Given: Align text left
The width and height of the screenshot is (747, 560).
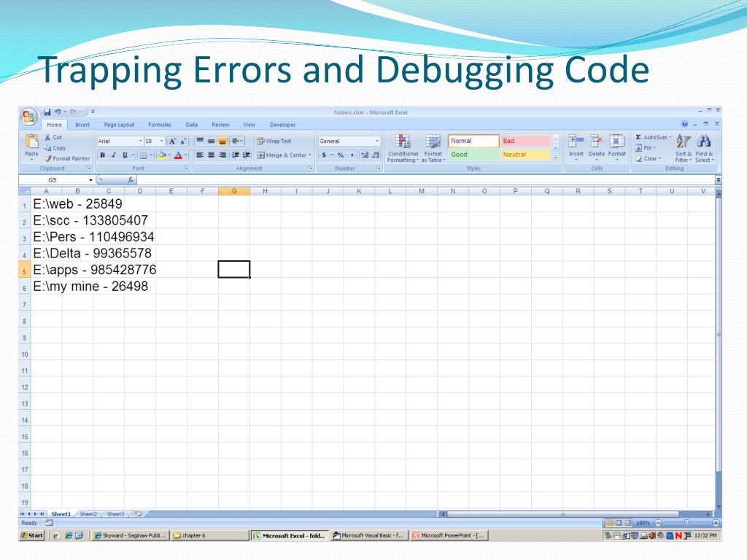Looking at the screenshot, I should click(200, 155).
